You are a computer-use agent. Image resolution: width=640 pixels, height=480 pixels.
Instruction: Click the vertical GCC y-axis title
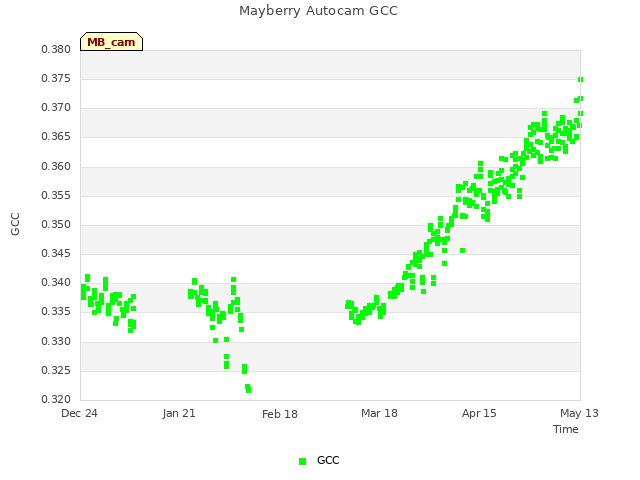[x=15, y=224]
